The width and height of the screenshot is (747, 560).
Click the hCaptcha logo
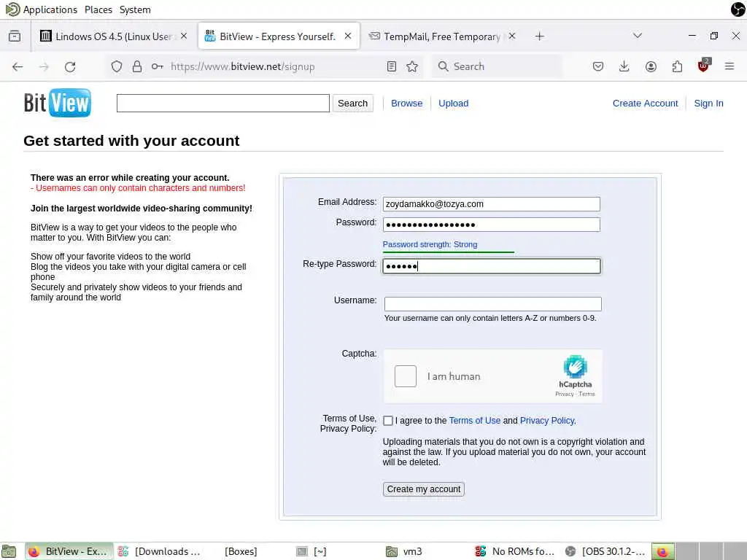click(575, 366)
